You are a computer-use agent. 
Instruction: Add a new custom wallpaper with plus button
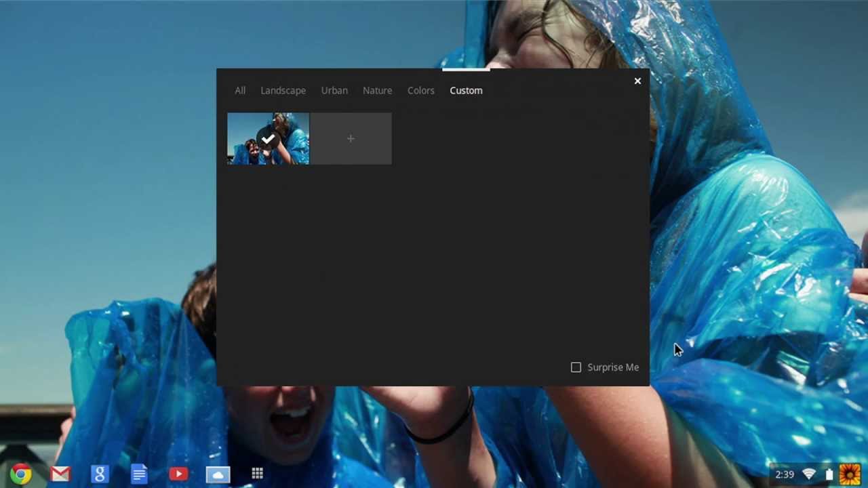click(x=351, y=138)
